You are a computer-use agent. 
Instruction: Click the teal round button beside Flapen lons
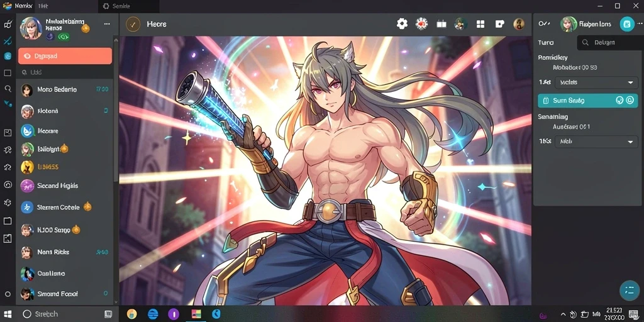pyautogui.click(x=627, y=25)
